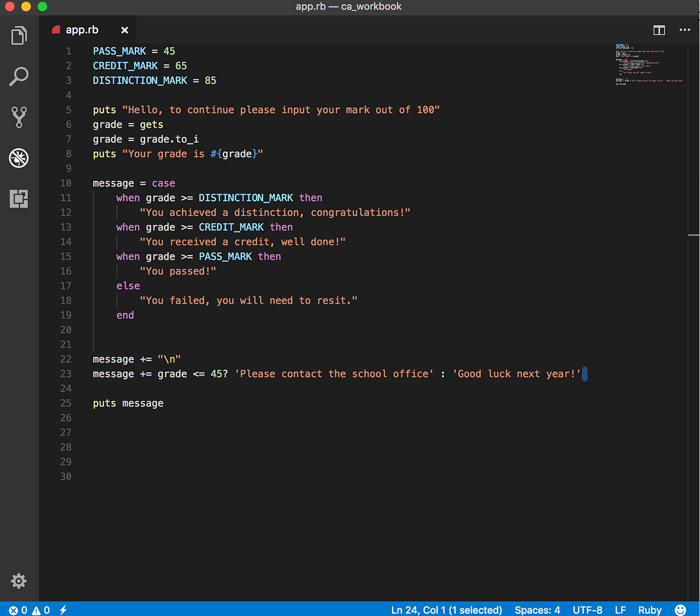The height and width of the screenshot is (616, 700).
Task: Open the Source Control view
Action: pyautogui.click(x=19, y=117)
